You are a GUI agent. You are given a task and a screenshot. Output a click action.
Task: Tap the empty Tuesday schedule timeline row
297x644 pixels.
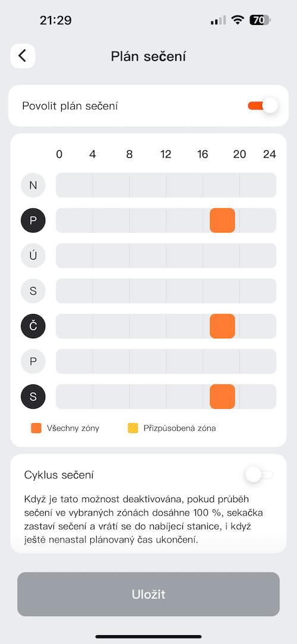(166, 256)
